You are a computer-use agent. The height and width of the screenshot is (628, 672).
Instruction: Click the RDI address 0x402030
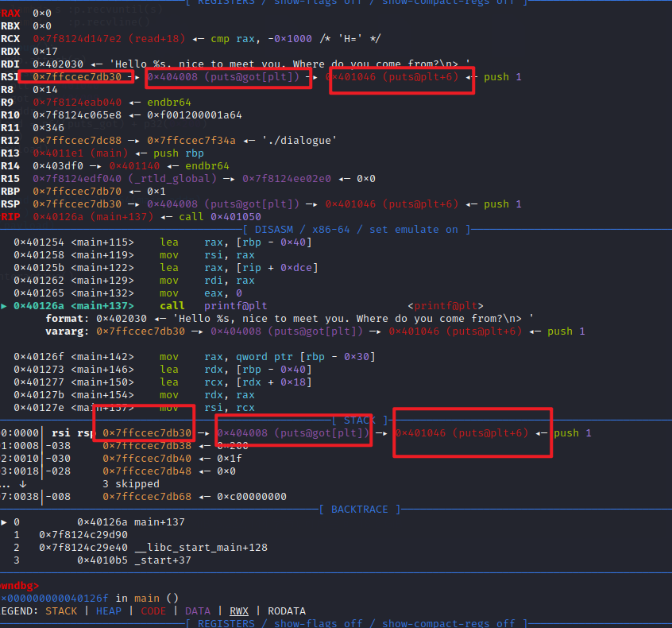pos(58,64)
